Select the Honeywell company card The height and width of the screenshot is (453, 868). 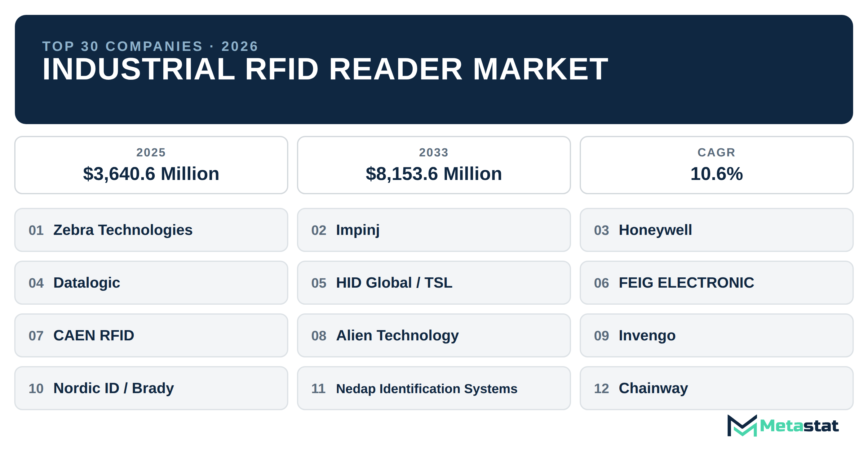pos(716,230)
